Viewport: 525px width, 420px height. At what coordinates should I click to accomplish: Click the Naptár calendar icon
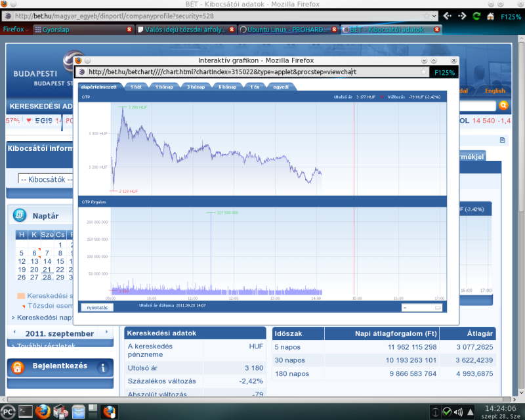tap(20, 215)
